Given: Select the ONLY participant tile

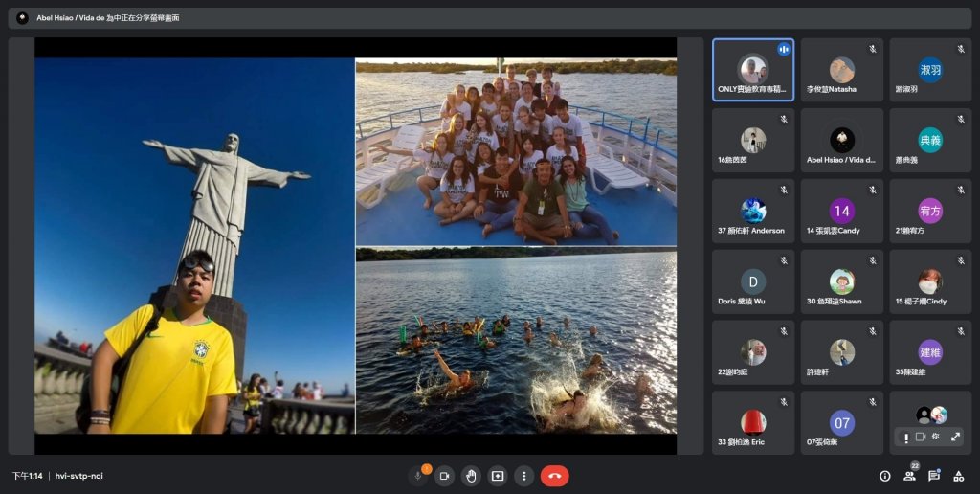Looking at the screenshot, I should (753, 70).
